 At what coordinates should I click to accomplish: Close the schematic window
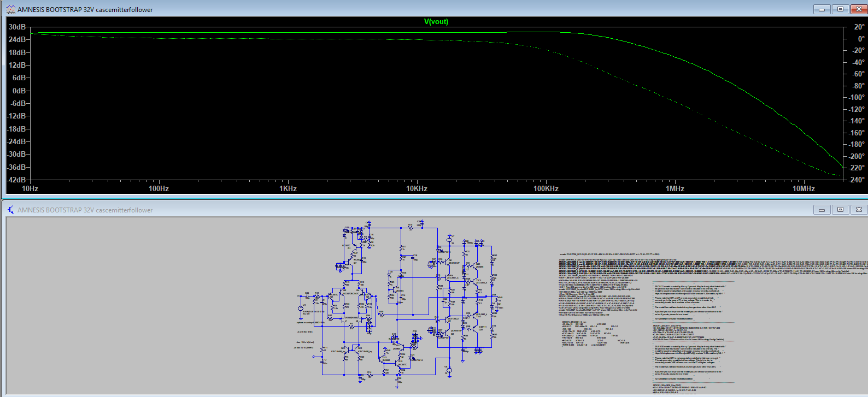pos(859,210)
